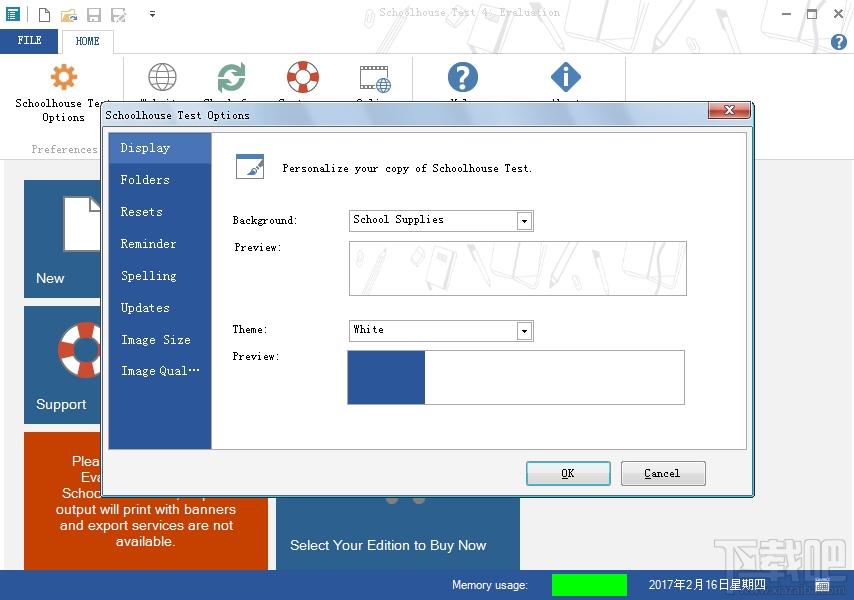
Task: Click the New tile on start page
Action: click(x=62, y=239)
